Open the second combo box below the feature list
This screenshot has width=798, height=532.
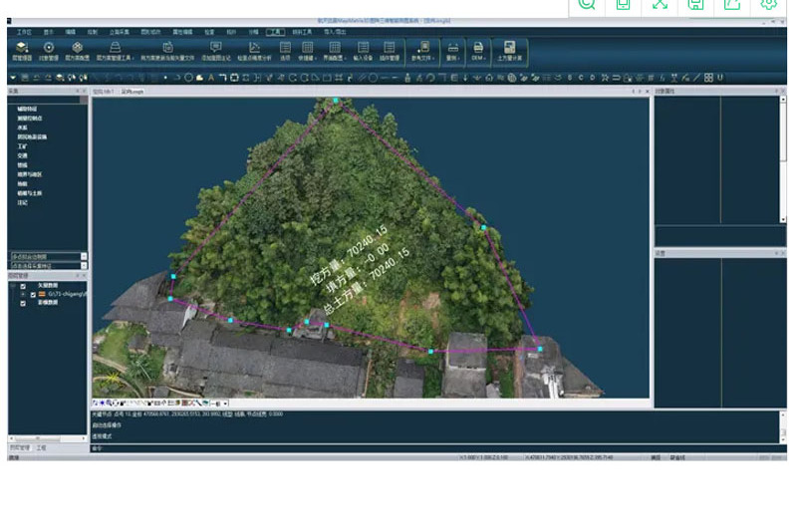(x=49, y=265)
